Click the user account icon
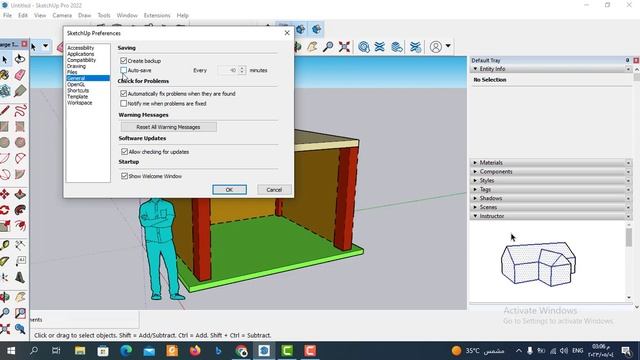 point(436,47)
